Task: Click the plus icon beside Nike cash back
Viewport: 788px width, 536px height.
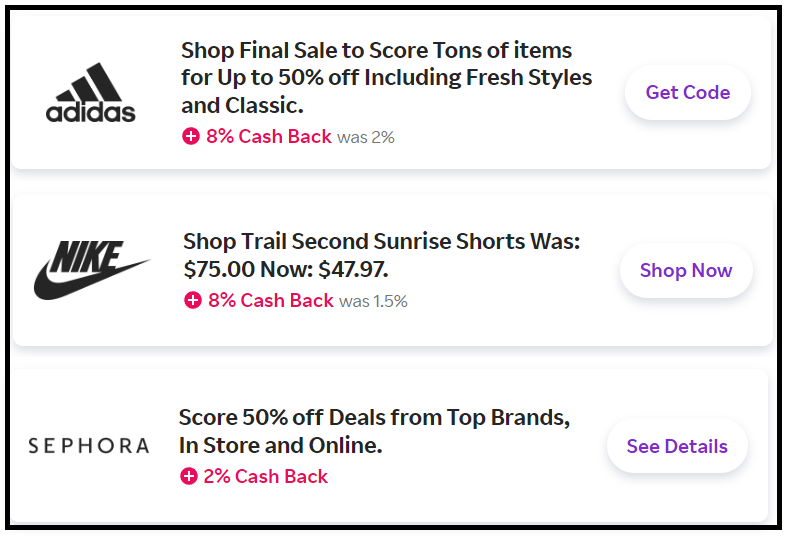Action: (x=193, y=300)
